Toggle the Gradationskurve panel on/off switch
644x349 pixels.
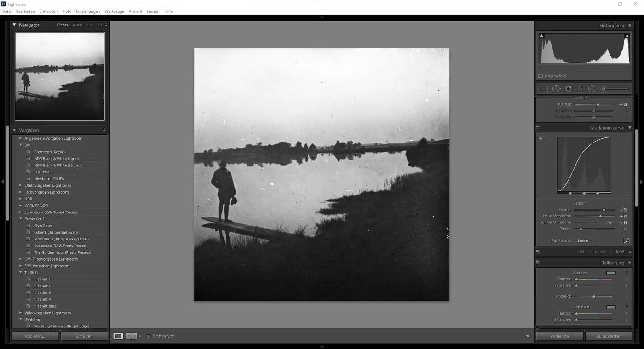click(x=537, y=128)
